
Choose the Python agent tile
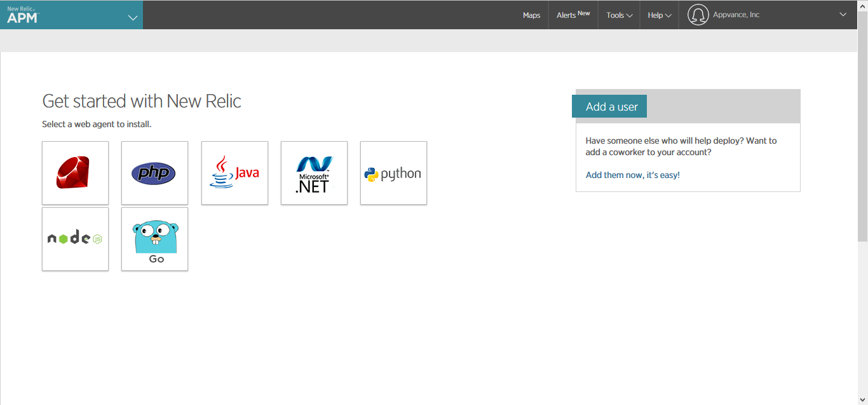(x=393, y=173)
